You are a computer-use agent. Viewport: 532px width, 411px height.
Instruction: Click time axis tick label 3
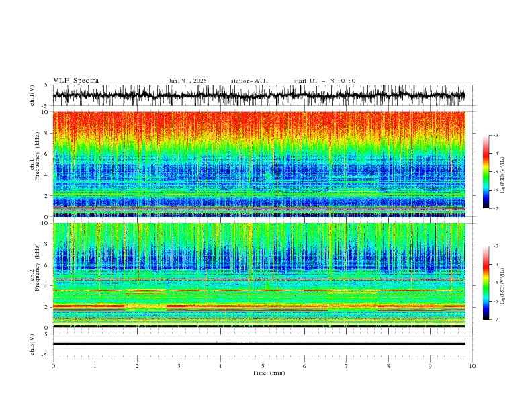(179, 366)
